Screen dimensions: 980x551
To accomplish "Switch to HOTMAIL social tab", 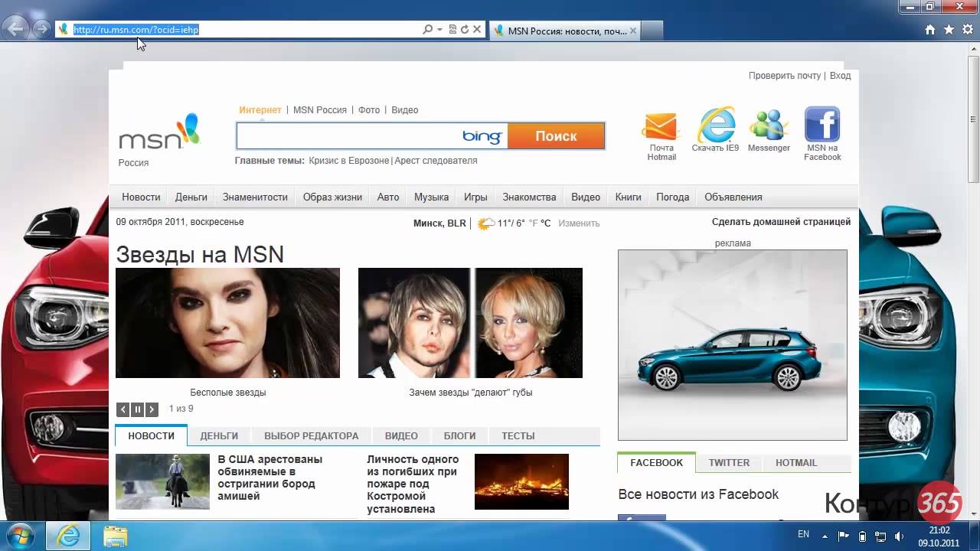I will coord(796,462).
